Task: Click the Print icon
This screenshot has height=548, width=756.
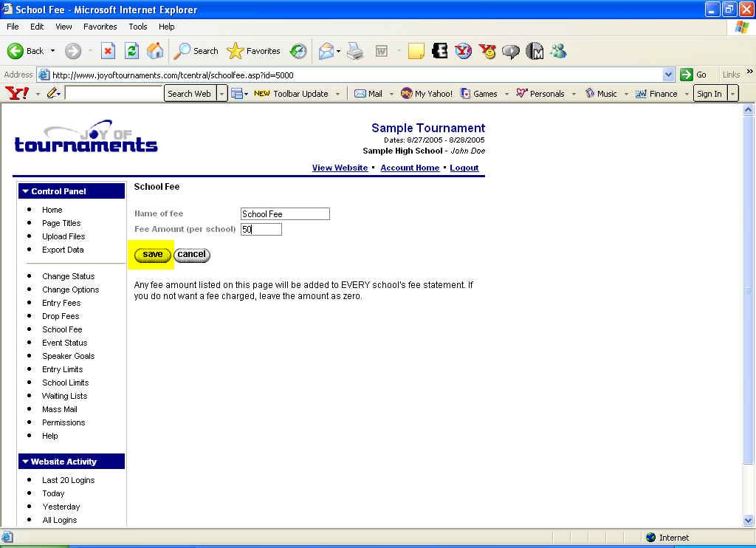Action: click(x=355, y=51)
